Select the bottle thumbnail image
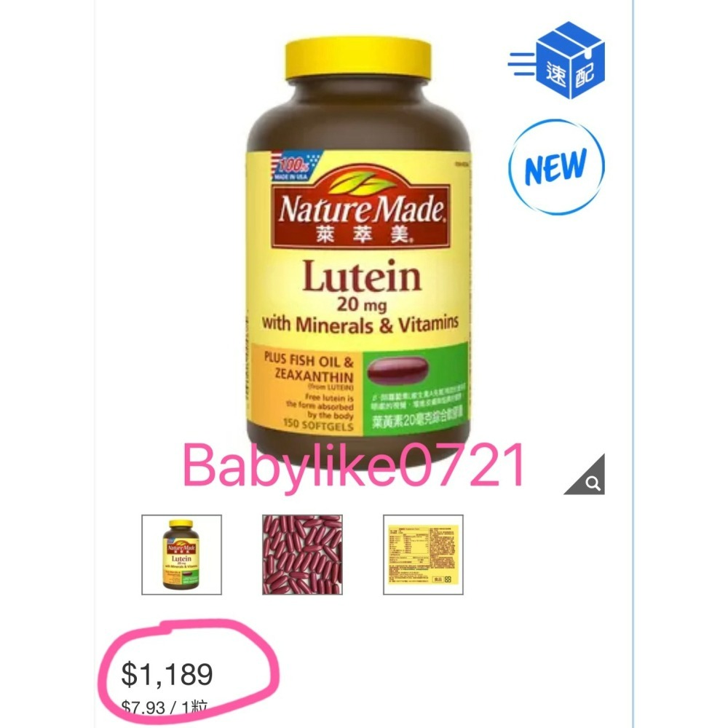The width and height of the screenshot is (728, 728). click(181, 555)
